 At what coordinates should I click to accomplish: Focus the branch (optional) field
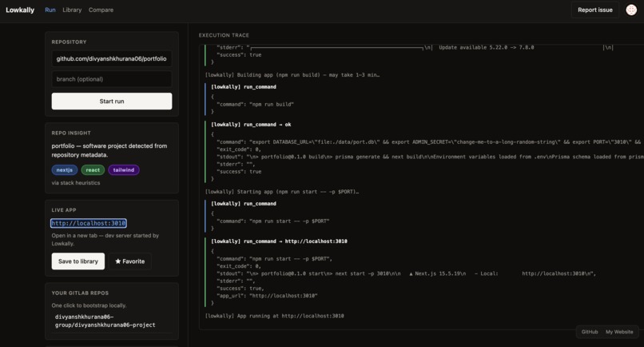[x=112, y=79]
